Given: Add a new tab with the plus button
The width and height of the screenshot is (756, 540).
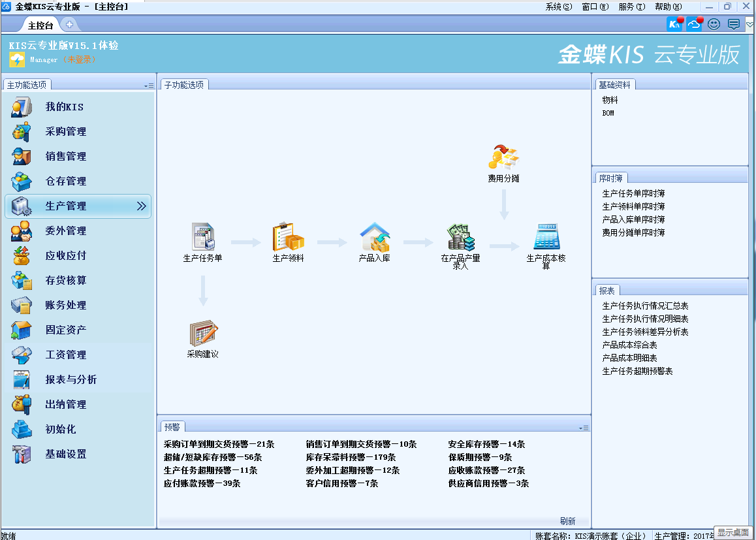Looking at the screenshot, I should (69, 25).
